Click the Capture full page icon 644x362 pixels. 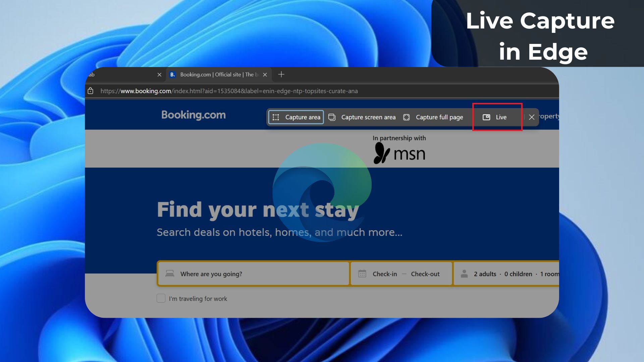(407, 117)
